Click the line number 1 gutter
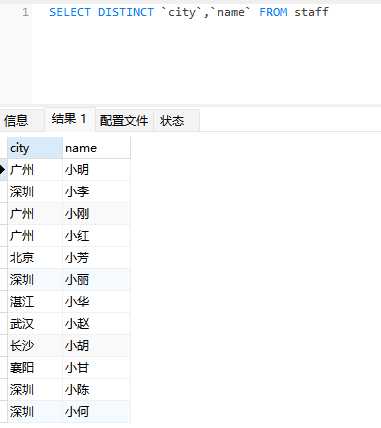 click(25, 12)
